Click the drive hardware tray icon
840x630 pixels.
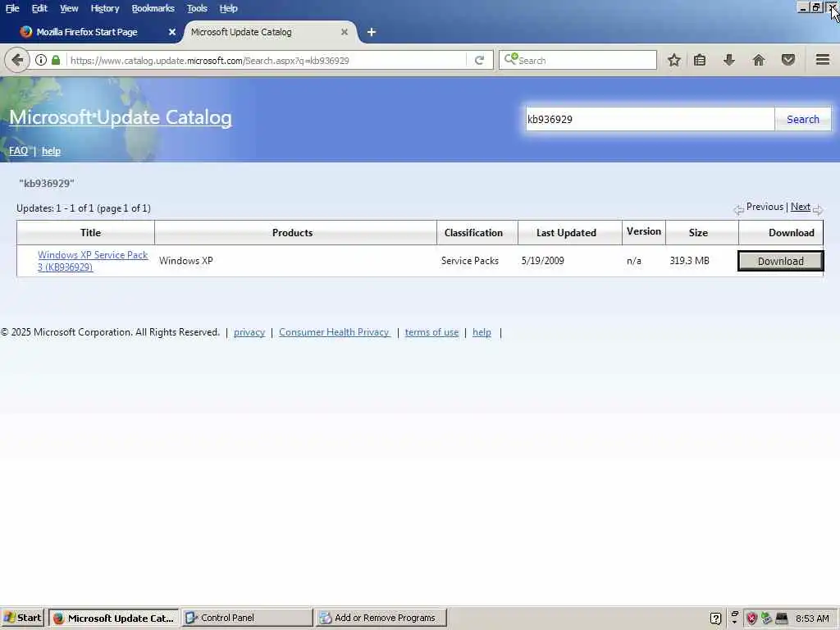782,619
